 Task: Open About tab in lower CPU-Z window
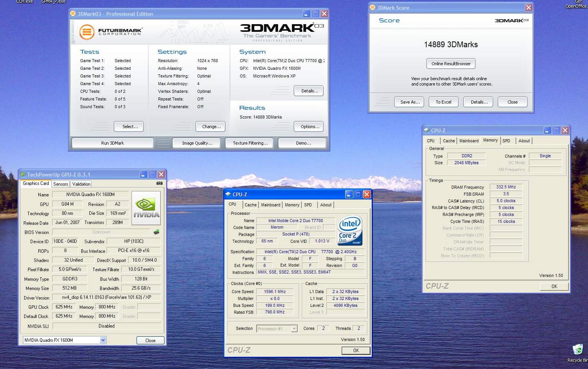coord(326,205)
